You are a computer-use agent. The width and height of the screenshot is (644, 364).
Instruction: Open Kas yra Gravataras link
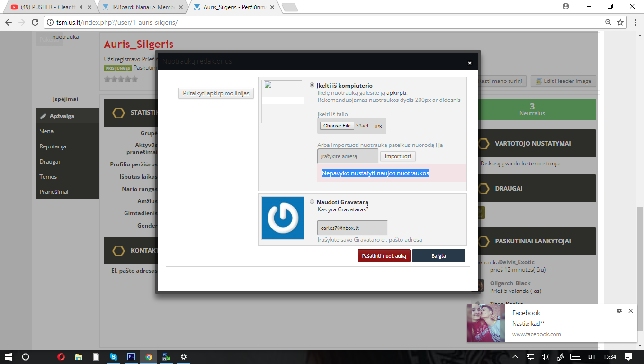pyautogui.click(x=343, y=209)
